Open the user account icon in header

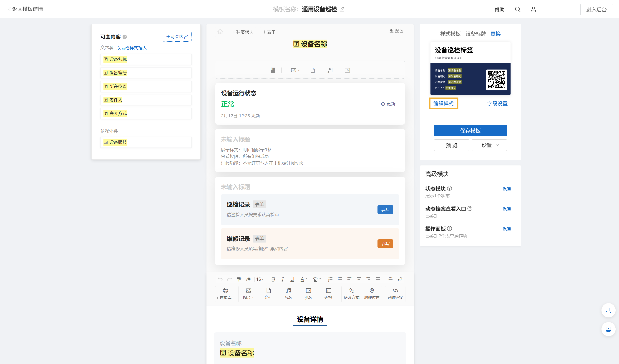click(533, 9)
